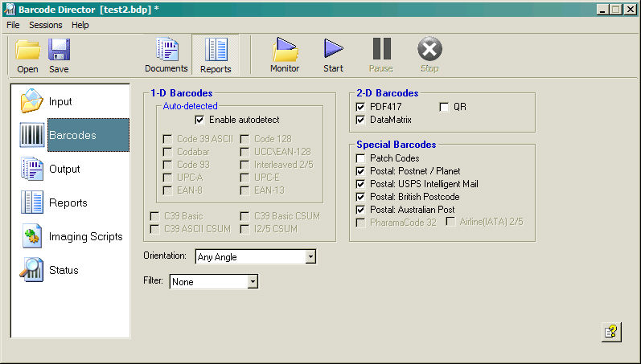Click the Open folder toolbar icon
The height and width of the screenshot is (364, 641).
[x=27, y=51]
